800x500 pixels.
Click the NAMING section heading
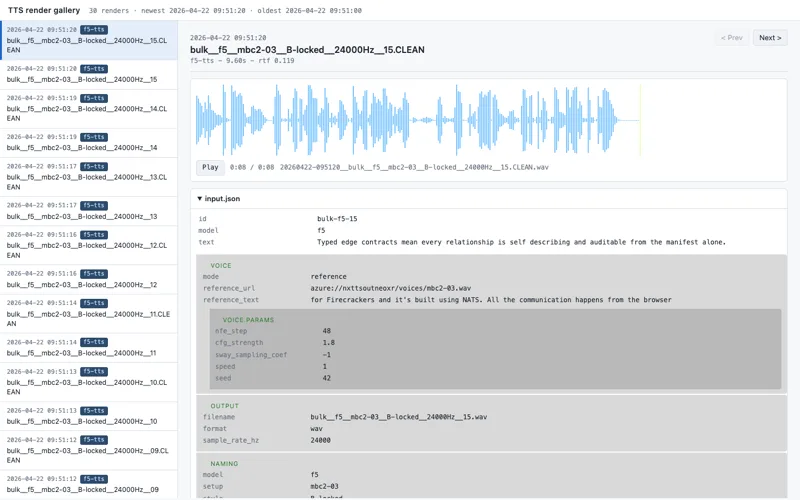point(224,464)
